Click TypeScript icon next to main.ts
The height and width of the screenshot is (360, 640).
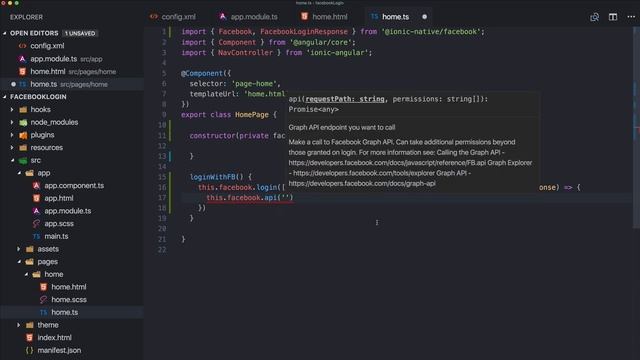[36, 236]
